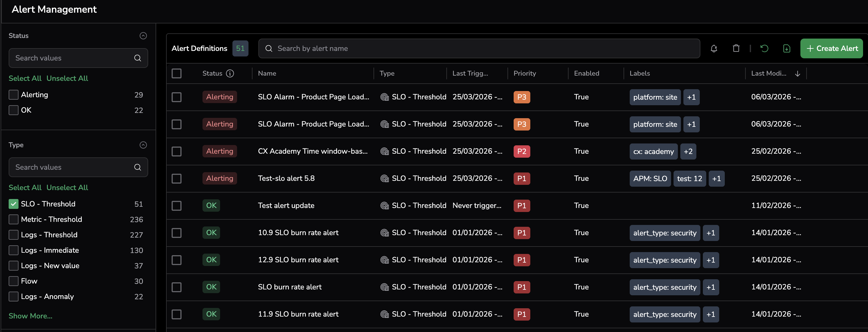Select the Test-slo alert 5.8 row checkbox
The width and height of the screenshot is (868, 332).
tap(177, 178)
